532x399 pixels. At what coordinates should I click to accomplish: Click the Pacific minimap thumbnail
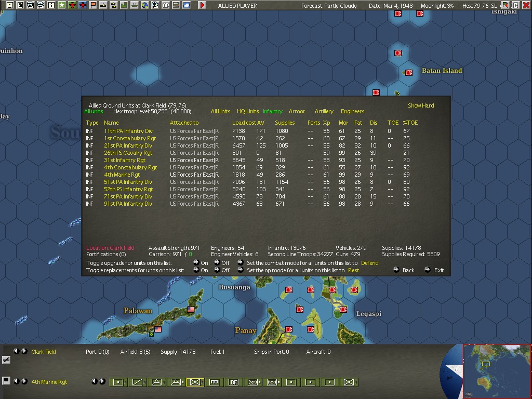pos(497,371)
